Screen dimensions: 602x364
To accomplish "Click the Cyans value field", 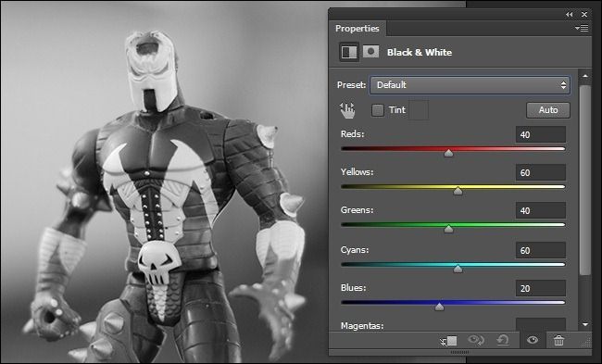I will coord(541,250).
